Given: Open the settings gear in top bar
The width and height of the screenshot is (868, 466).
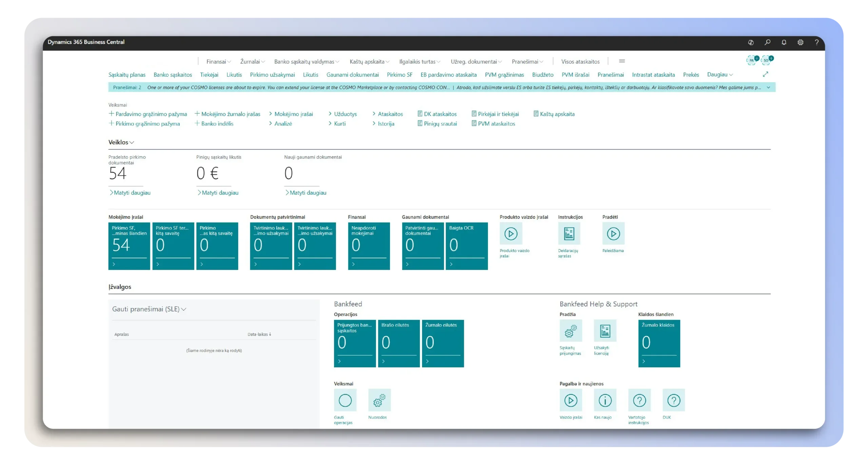Looking at the screenshot, I should pos(800,42).
